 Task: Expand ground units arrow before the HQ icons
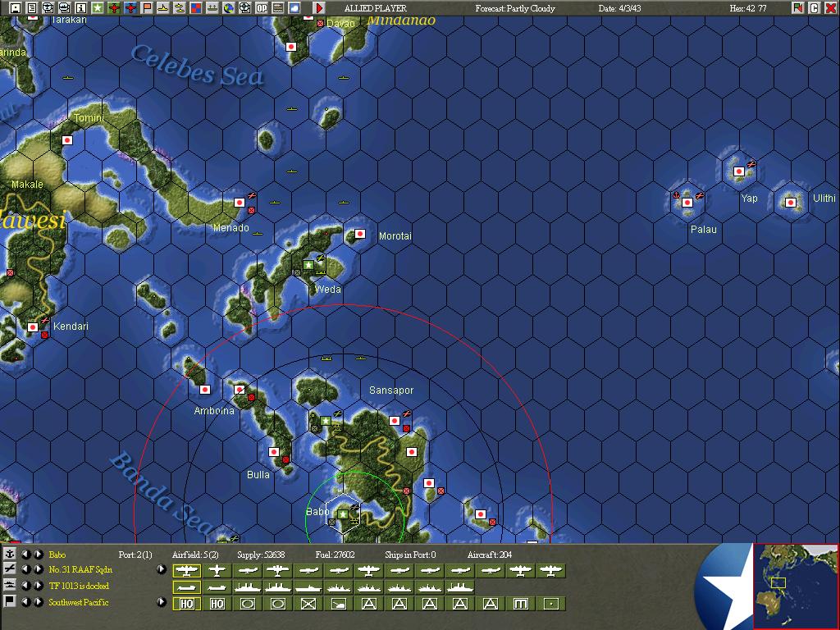pyautogui.click(x=162, y=601)
